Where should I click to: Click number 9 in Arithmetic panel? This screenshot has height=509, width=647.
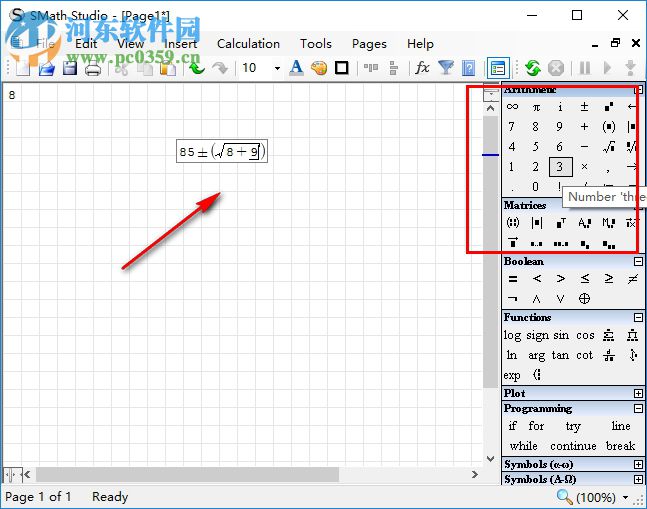tap(559, 127)
